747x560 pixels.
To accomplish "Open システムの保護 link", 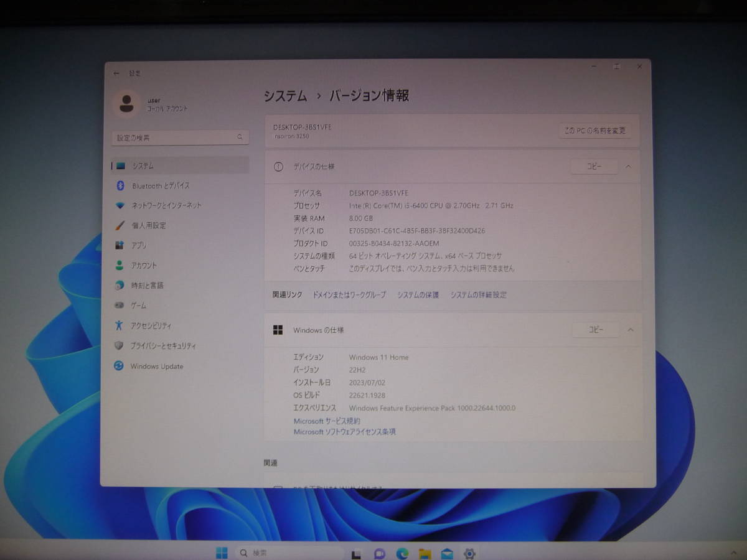I will tap(418, 295).
